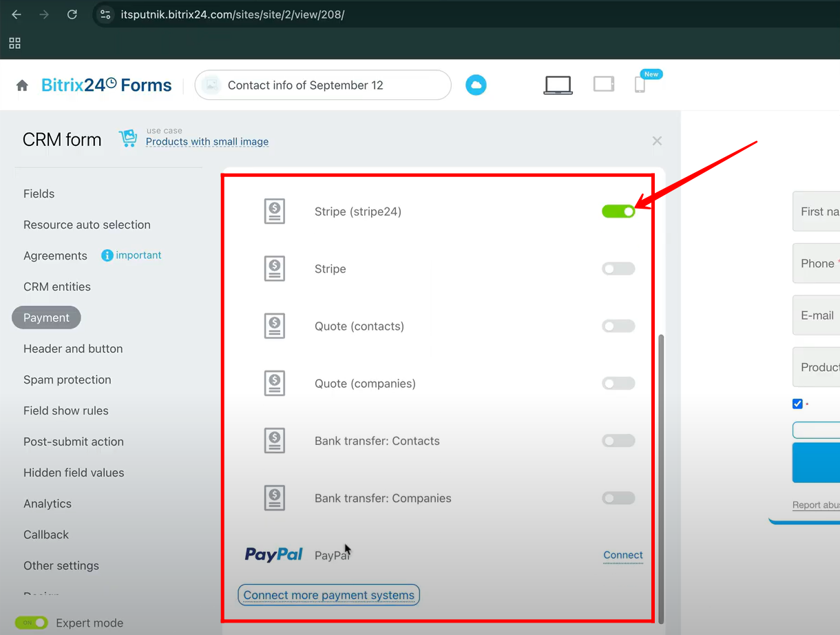Open the Fields section in sidebar
The width and height of the screenshot is (840, 635).
[x=39, y=194]
